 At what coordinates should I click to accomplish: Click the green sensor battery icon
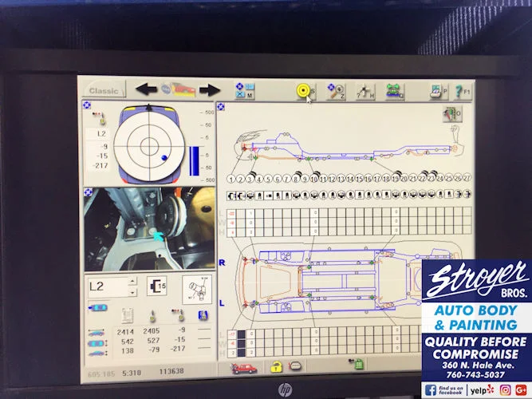pyautogui.click(x=357, y=364)
